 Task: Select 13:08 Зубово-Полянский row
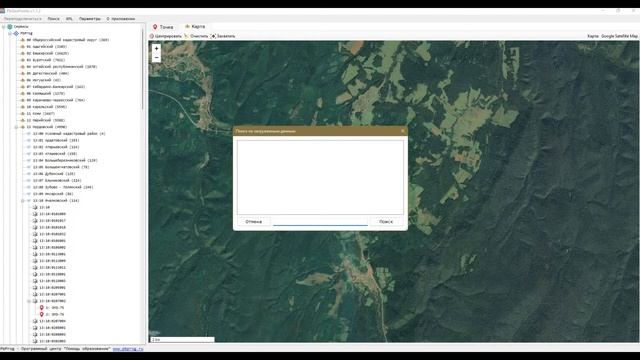point(63,187)
